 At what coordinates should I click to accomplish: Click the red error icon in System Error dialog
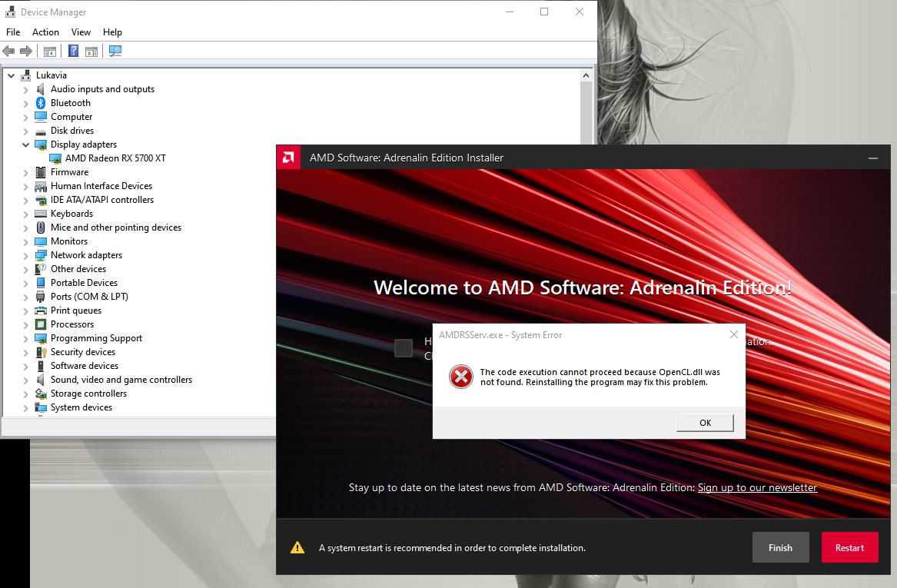point(461,377)
